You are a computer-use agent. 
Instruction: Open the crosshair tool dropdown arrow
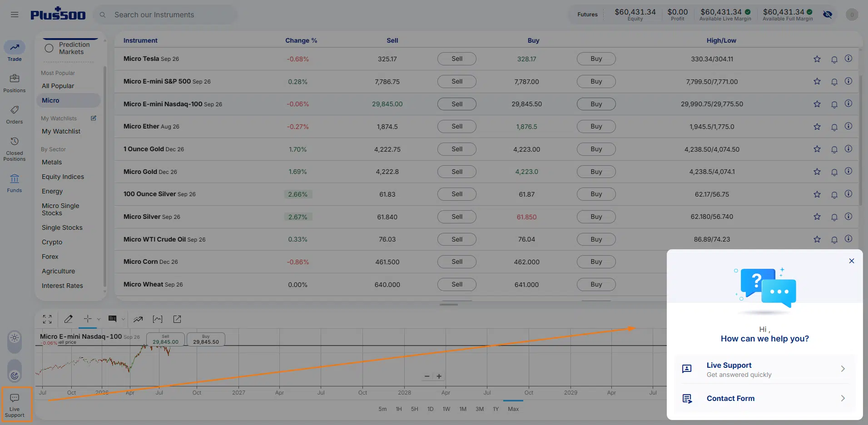tap(99, 319)
